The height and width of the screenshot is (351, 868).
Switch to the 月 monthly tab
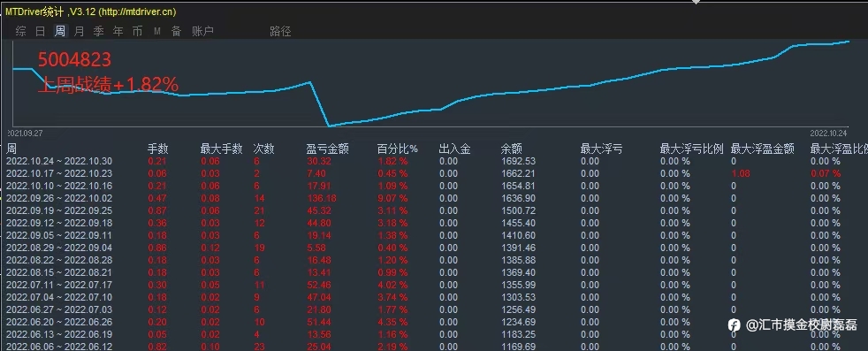click(x=80, y=32)
